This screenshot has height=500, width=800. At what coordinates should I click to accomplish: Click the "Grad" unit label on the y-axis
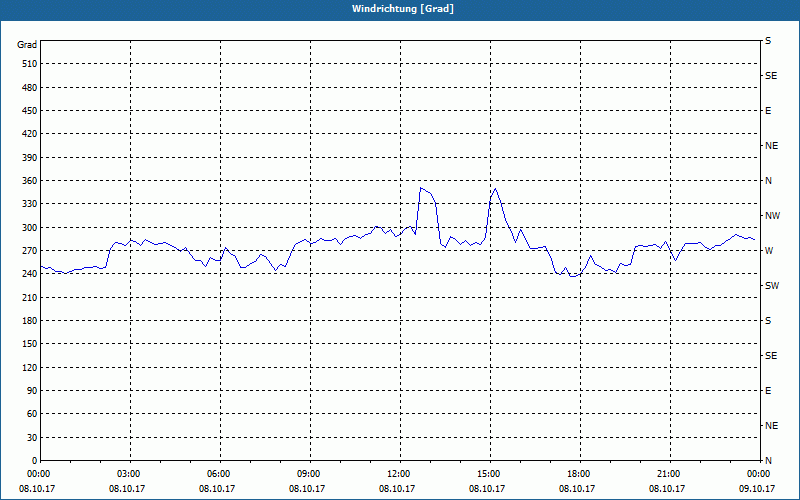tap(27, 45)
